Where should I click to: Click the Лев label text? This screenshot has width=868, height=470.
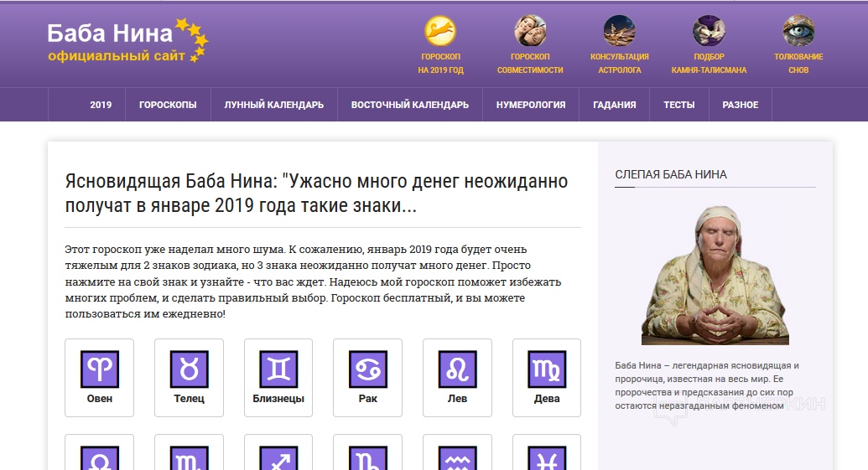[457, 399]
